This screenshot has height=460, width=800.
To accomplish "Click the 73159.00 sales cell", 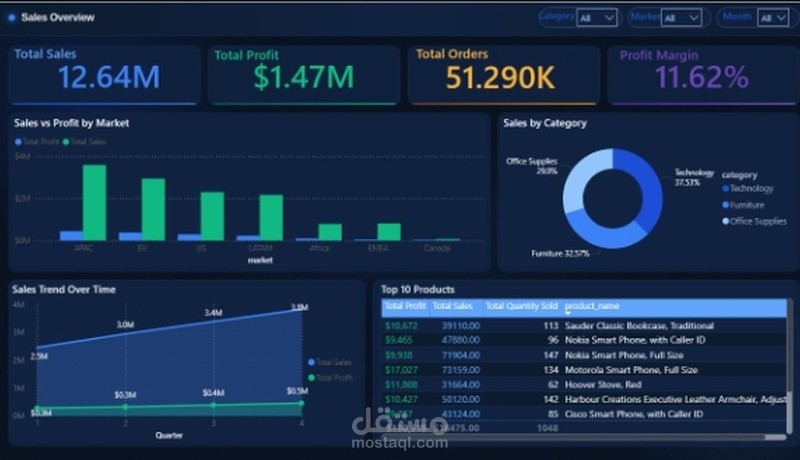I will 461,370.
